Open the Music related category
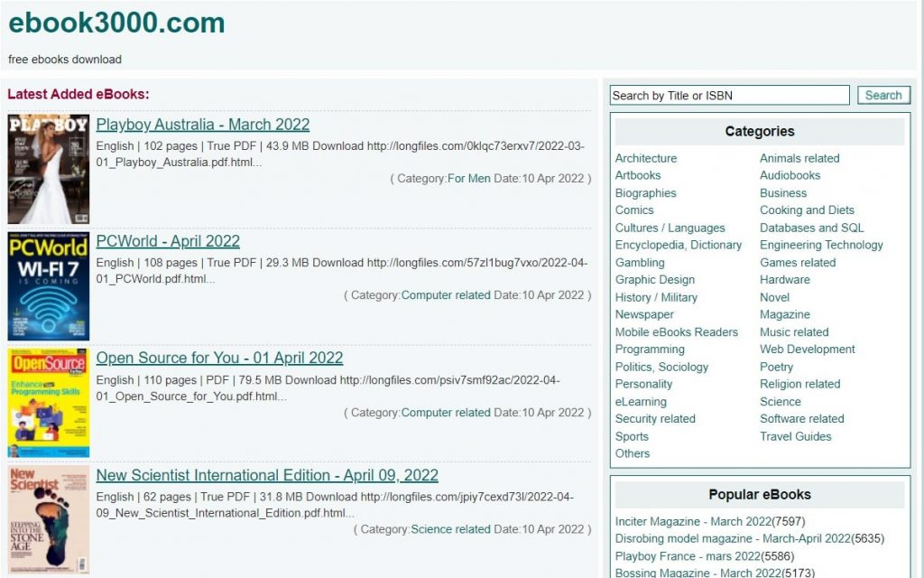The height and width of the screenshot is (578, 924). [794, 332]
